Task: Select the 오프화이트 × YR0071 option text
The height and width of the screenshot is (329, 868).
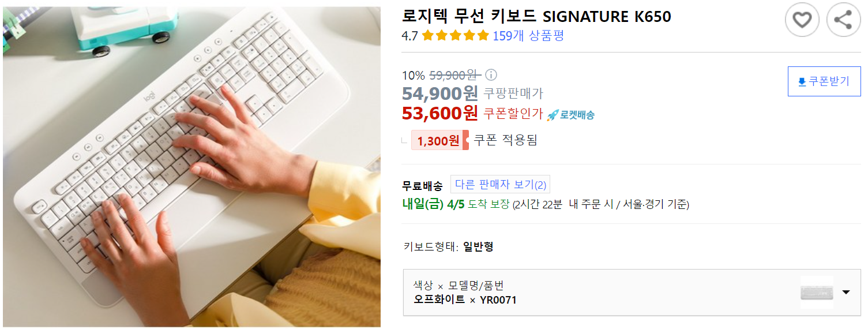Action: tap(465, 300)
